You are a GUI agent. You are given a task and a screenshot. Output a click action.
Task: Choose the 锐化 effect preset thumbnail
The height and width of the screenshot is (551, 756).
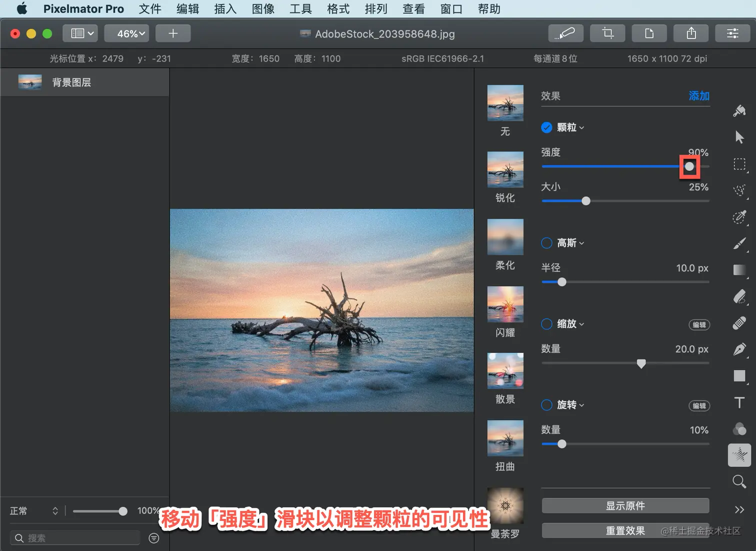505,169
